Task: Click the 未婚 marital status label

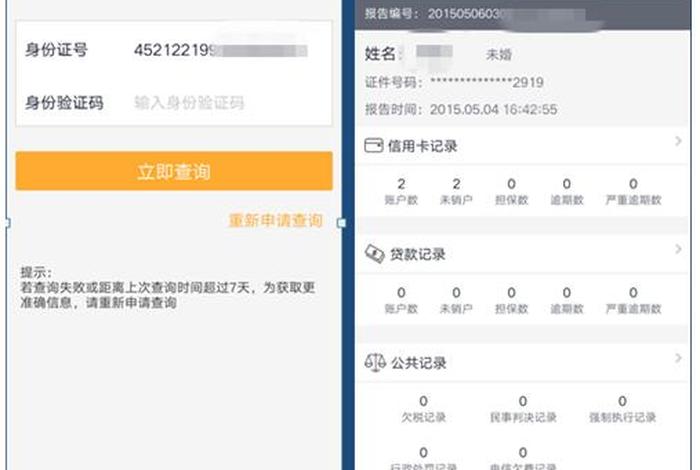Action: (x=499, y=54)
